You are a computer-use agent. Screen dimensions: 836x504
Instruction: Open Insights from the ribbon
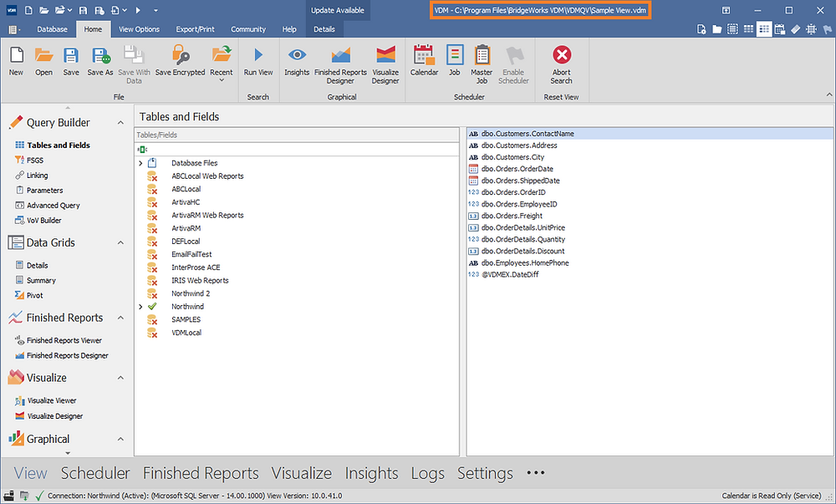pyautogui.click(x=297, y=61)
